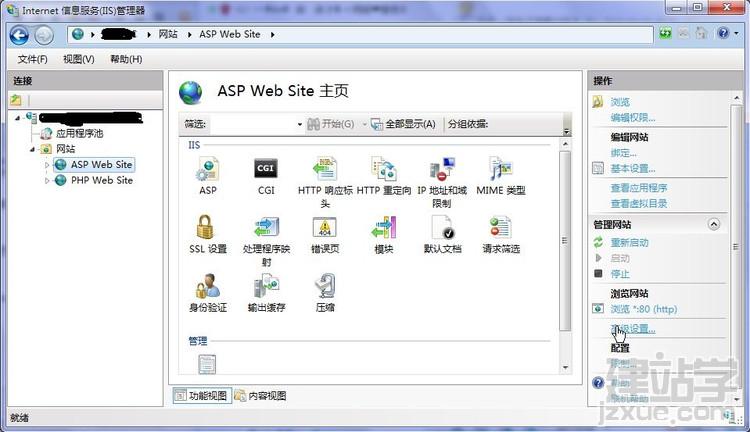Click the 编辑权限 link

point(633,118)
